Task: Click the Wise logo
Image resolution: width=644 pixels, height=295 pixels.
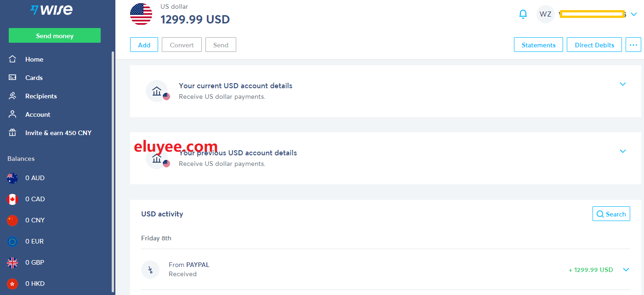Action: tap(51, 10)
